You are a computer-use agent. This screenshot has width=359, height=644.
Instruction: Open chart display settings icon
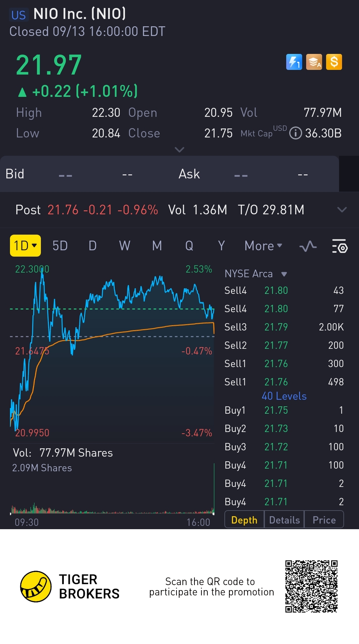click(339, 246)
